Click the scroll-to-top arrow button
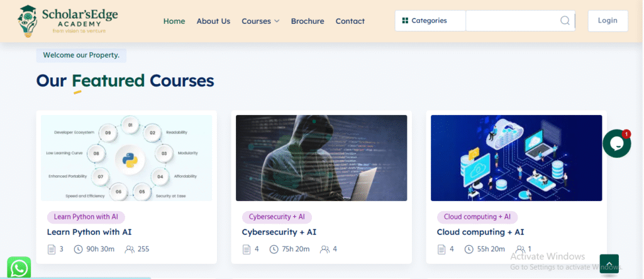This screenshot has width=644, height=279. (609, 263)
